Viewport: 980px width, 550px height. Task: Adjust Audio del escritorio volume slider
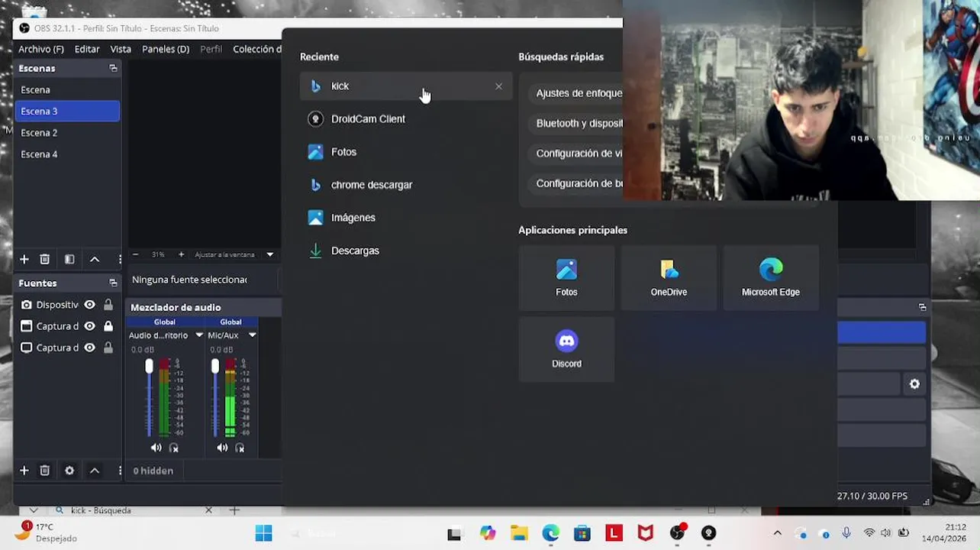tap(149, 367)
